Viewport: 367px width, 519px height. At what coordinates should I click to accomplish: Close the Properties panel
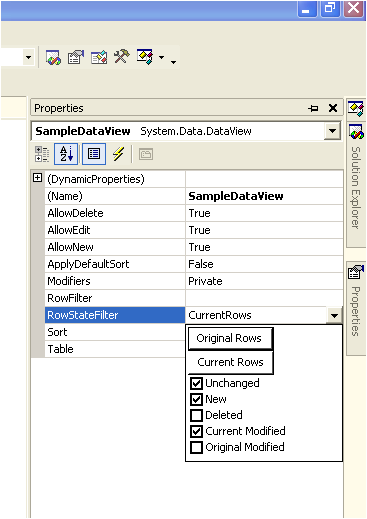pos(333,108)
